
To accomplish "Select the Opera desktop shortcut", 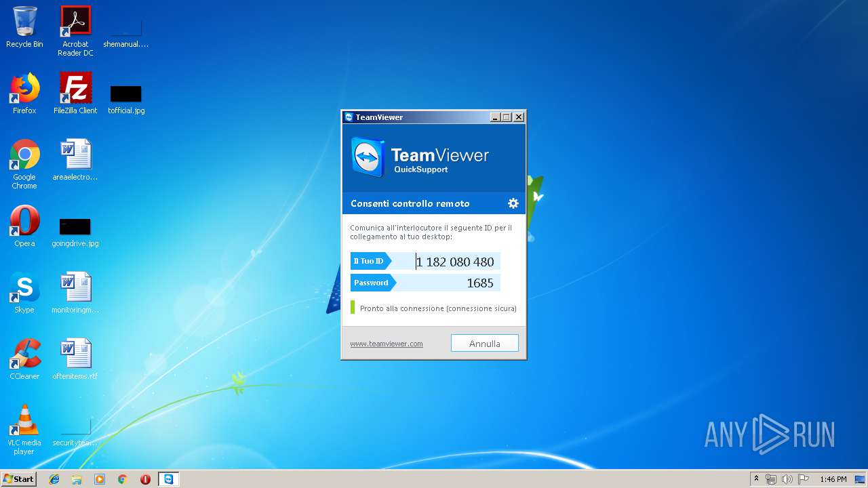I will tap(24, 226).
